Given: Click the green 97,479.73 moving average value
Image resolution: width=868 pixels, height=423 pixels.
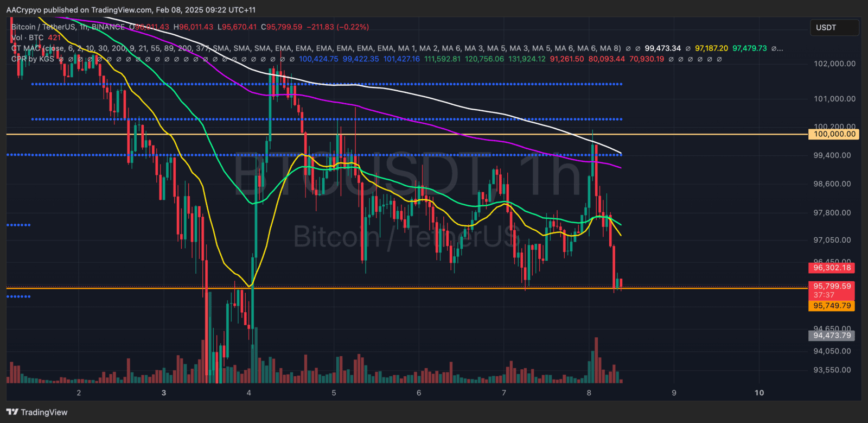Looking at the screenshot, I should [x=749, y=48].
